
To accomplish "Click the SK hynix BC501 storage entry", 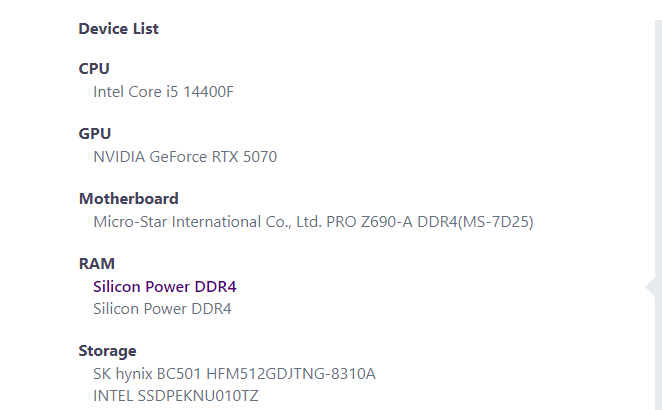I will pyautogui.click(x=234, y=374).
